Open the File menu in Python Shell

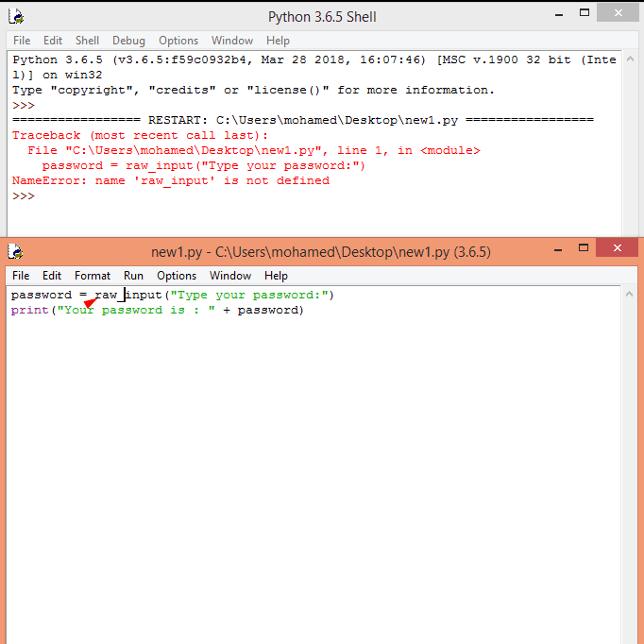click(x=21, y=41)
